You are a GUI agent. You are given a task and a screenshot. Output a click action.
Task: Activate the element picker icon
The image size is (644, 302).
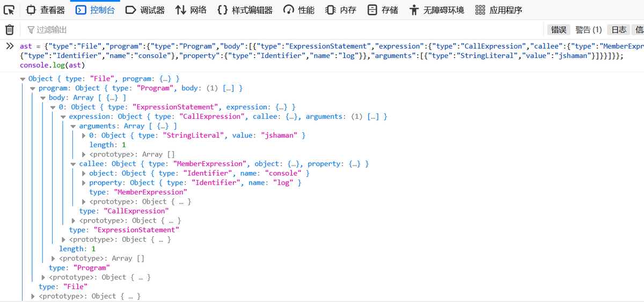[x=9, y=10]
